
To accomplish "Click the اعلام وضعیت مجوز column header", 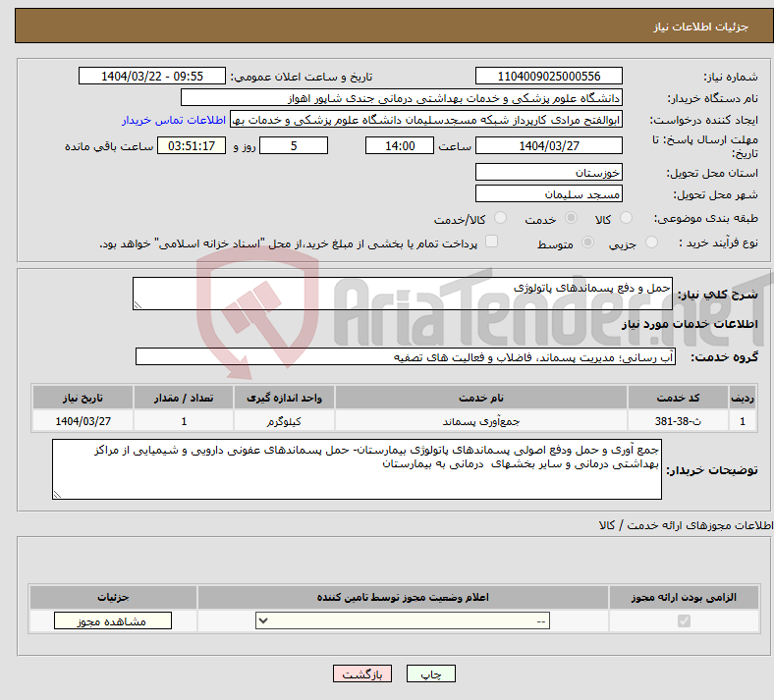I will click(403, 597).
